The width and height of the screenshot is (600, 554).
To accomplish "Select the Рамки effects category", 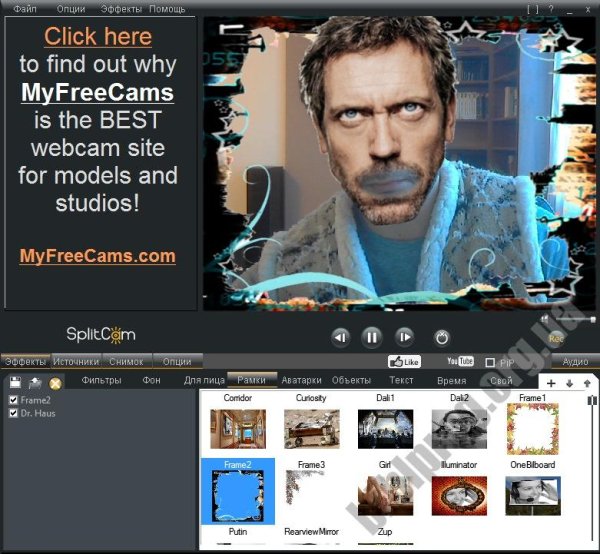I will pos(251,380).
